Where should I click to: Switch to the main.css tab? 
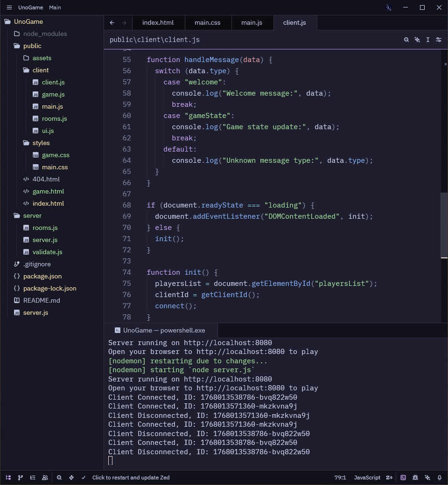[x=207, y=22]
